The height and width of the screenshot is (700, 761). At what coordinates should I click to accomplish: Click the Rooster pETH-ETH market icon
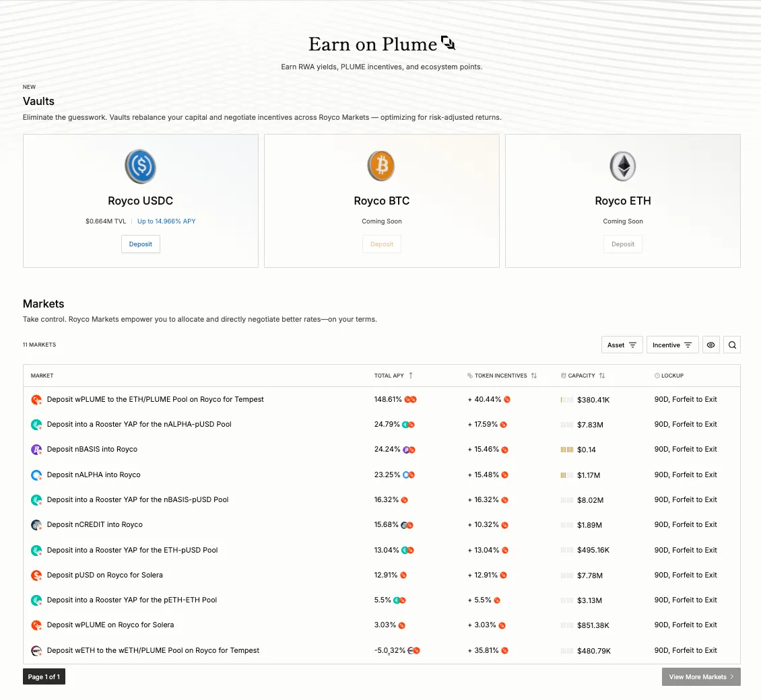(36, 600)
